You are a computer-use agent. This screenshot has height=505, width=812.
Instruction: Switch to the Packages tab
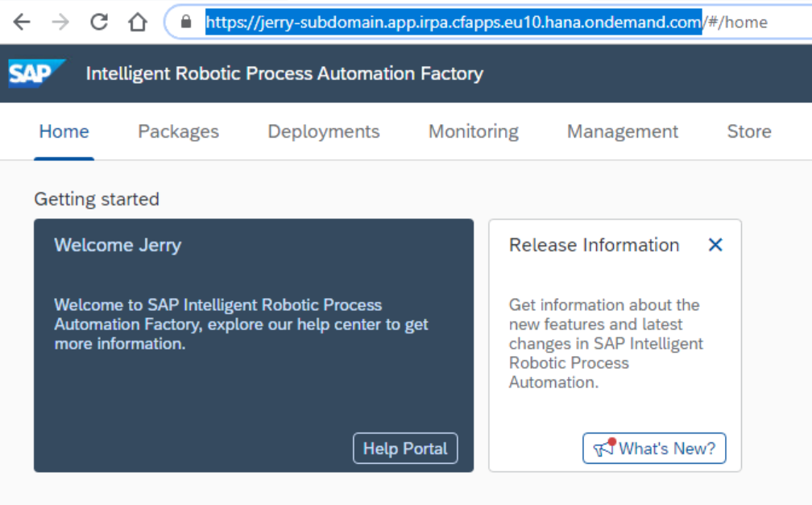coord(178,131)
